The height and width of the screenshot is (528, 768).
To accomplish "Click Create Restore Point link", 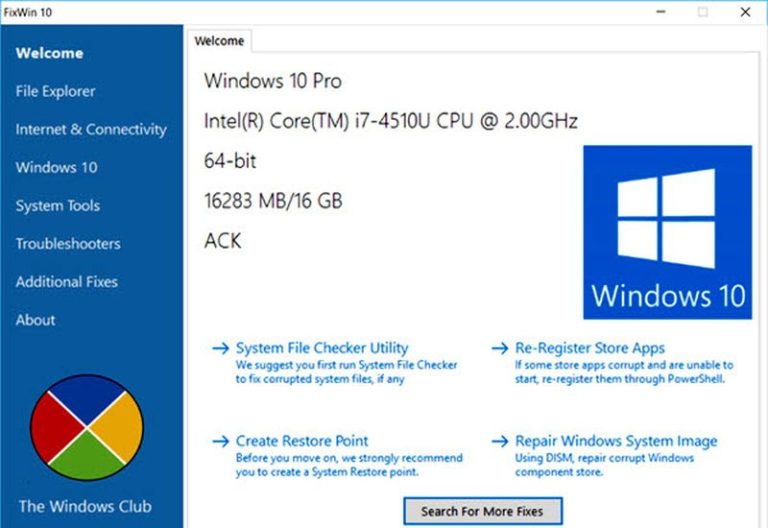I will (x=302, y=441).
